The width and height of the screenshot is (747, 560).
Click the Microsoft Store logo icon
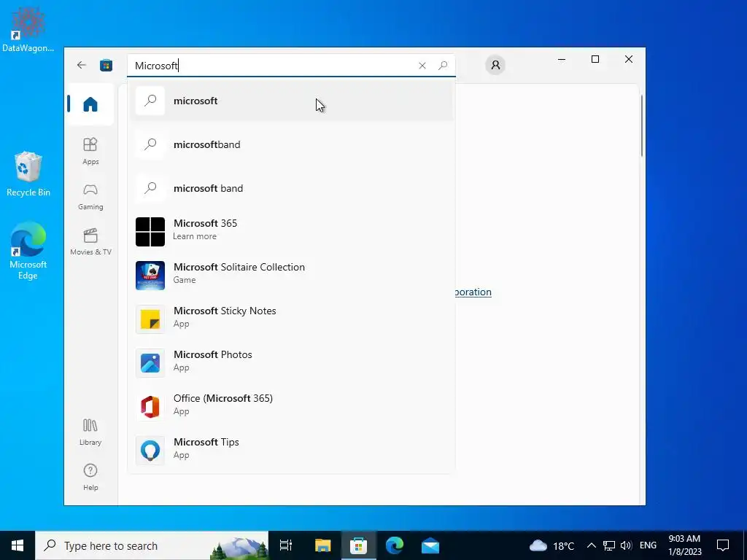pyautogui.click(x=107, y=65)
